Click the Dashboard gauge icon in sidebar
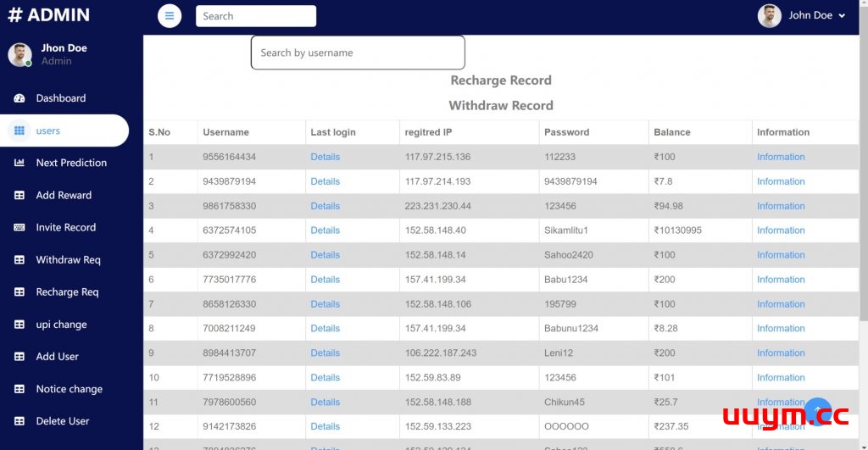The height and width of the screenshot is (450, 868). (x=19, y=98)
